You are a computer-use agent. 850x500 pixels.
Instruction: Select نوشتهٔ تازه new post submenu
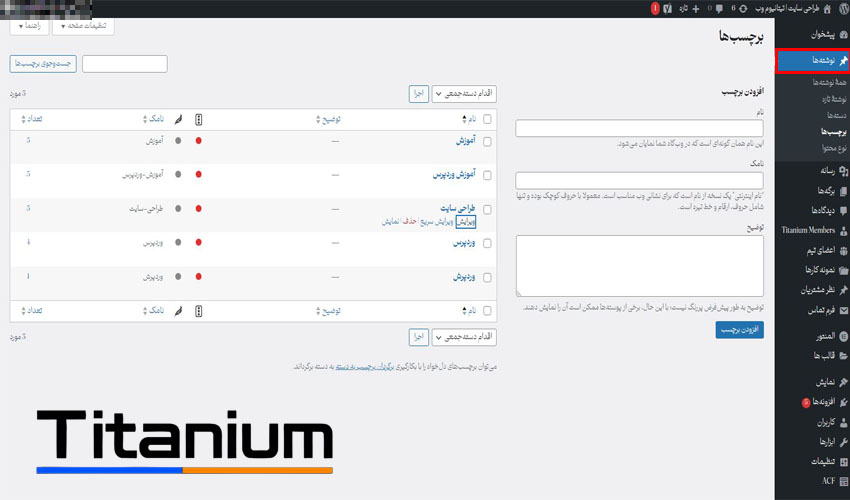click(834, 99)
